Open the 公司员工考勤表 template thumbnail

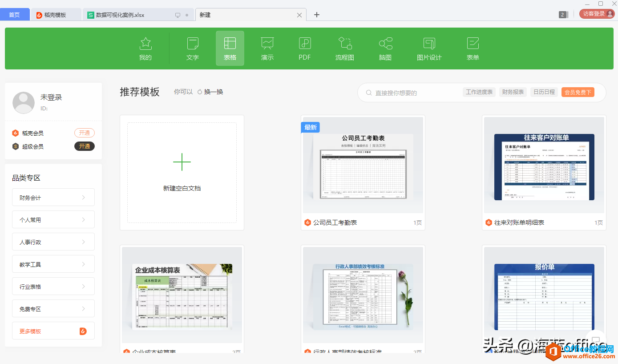pos(363,165)
